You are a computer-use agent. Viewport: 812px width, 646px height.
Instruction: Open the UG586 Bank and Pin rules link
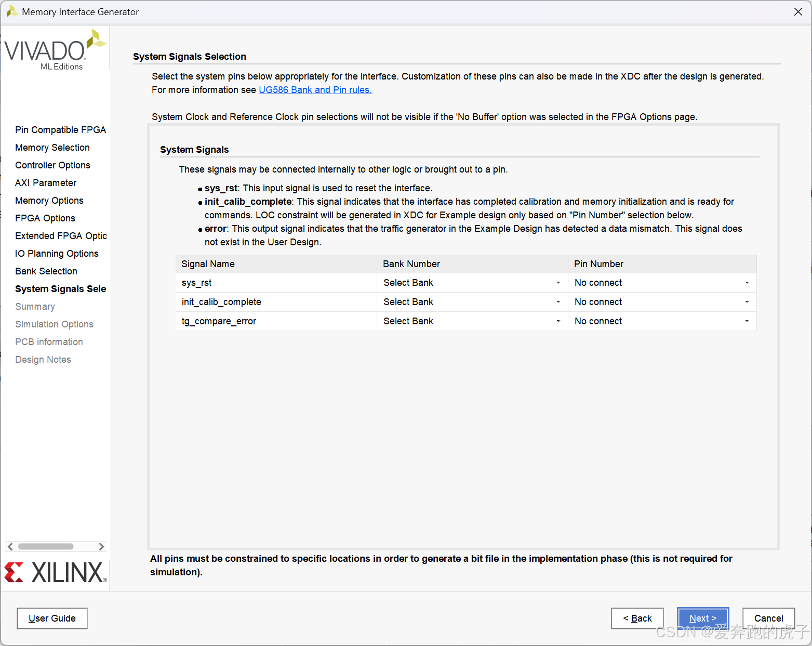pos(315,90)
